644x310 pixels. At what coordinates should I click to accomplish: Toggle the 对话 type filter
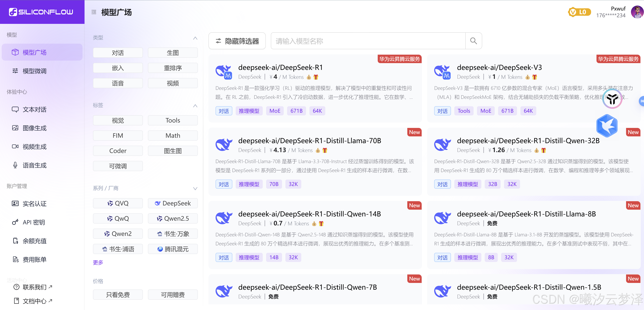click(x=118, y=53)
